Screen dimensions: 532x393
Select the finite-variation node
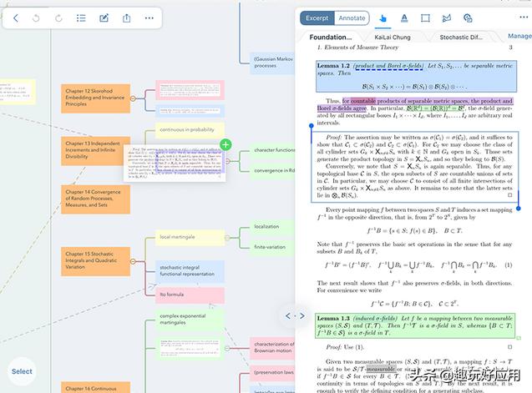[272, 247]
